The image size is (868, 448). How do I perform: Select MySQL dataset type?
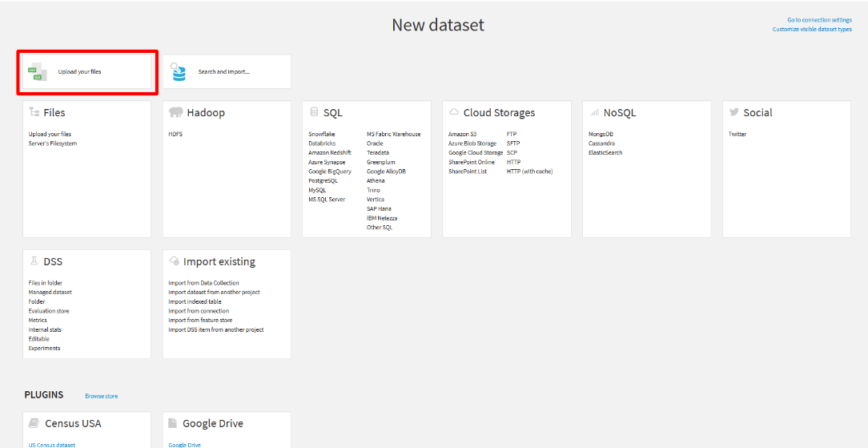(317, 190)
